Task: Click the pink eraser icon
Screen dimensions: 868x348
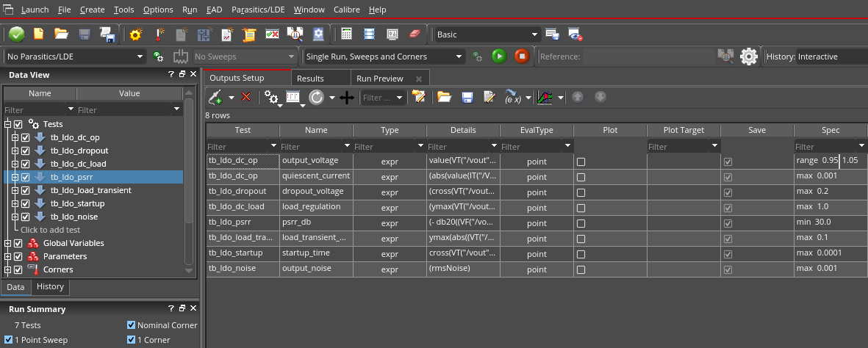Action: click(x=415, y=35)
